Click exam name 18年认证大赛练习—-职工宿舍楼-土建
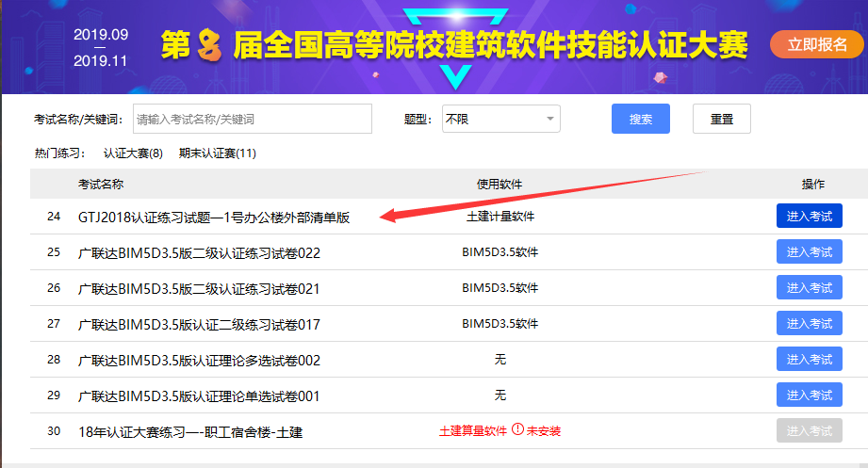 (x=190, y=432)
